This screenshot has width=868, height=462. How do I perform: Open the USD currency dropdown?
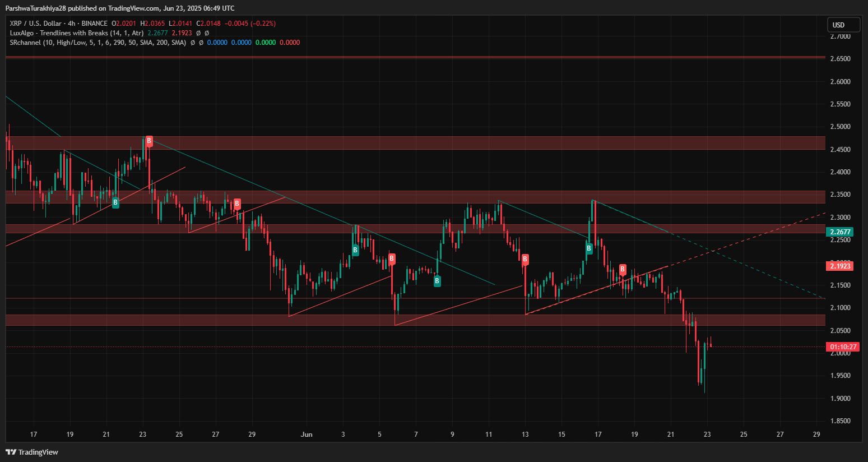tap(843, 25)
